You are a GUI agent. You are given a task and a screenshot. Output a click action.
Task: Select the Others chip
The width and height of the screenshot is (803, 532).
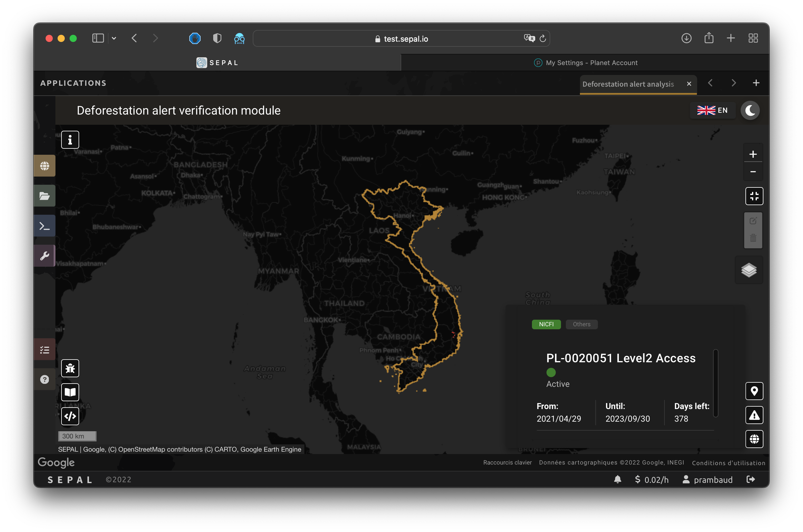click(x=581, y=324)
